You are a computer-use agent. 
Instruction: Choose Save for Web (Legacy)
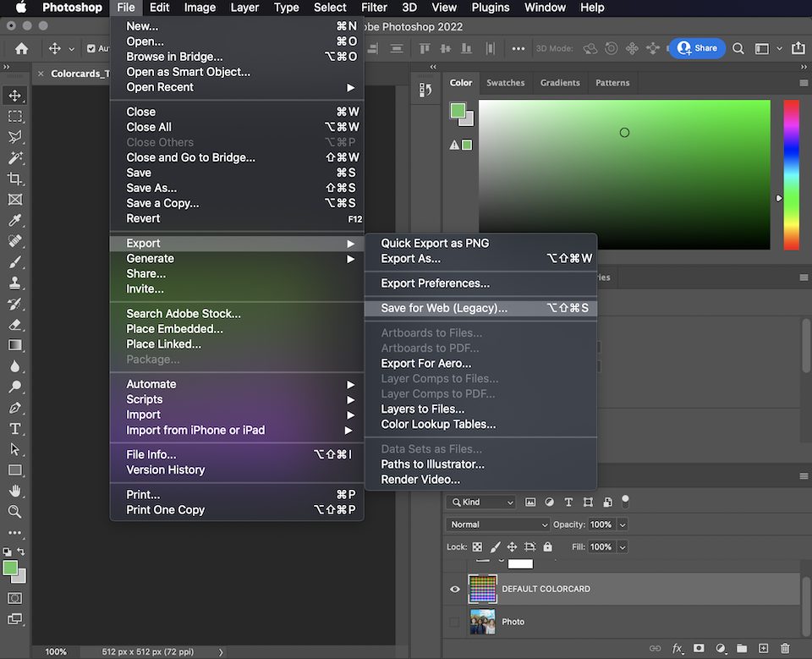point(481,308)
